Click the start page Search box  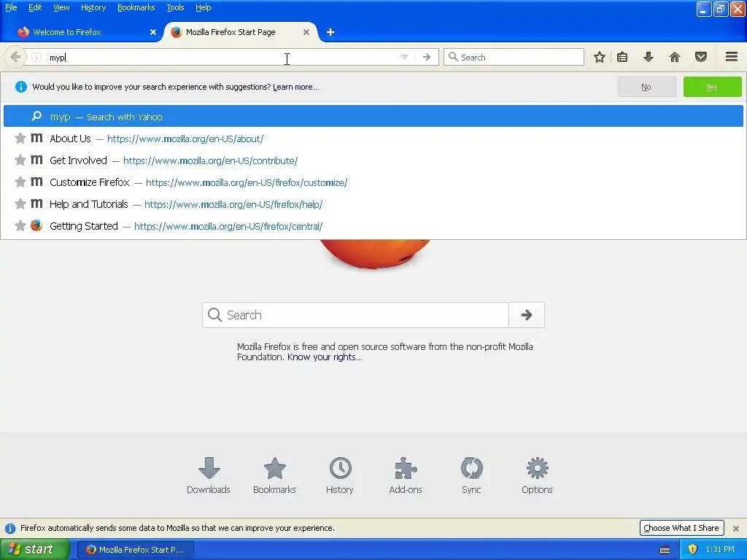pos(355,315)
